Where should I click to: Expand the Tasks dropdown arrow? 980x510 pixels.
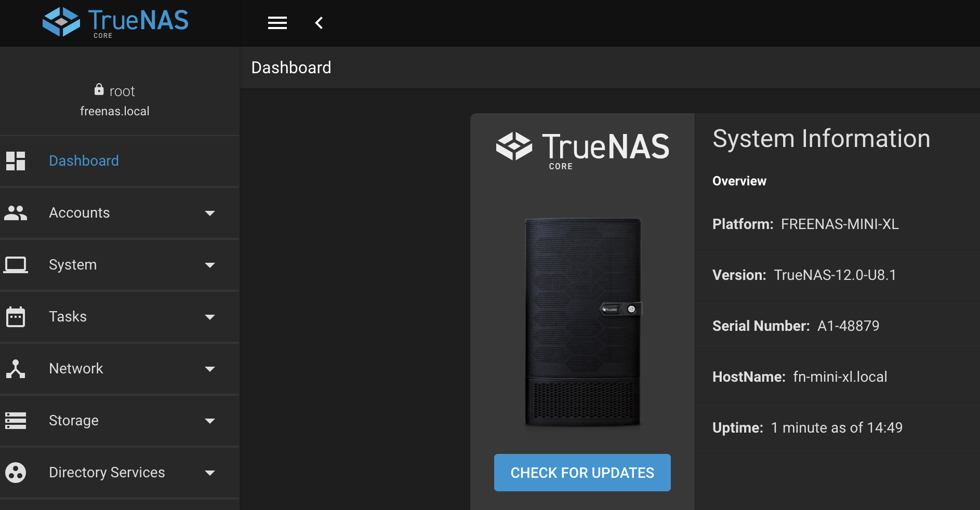(210, 317)
